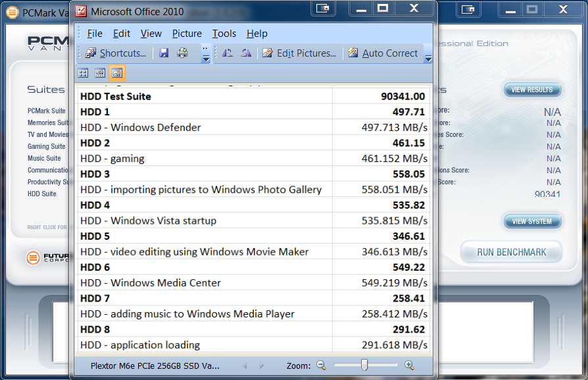Toggle Single Picture view
Image resolution: width=588 pixels, height=380 pixels.
pos(117,73)
